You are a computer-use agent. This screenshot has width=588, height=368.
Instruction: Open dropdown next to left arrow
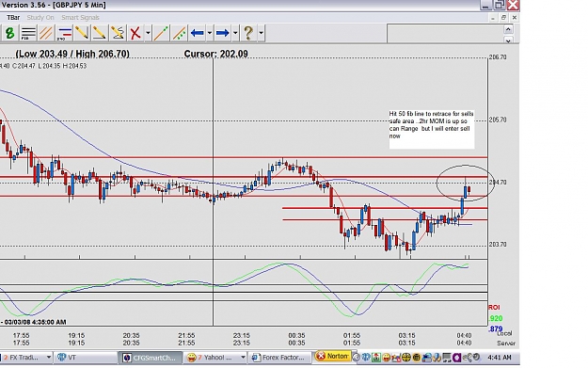click(210, 33)
